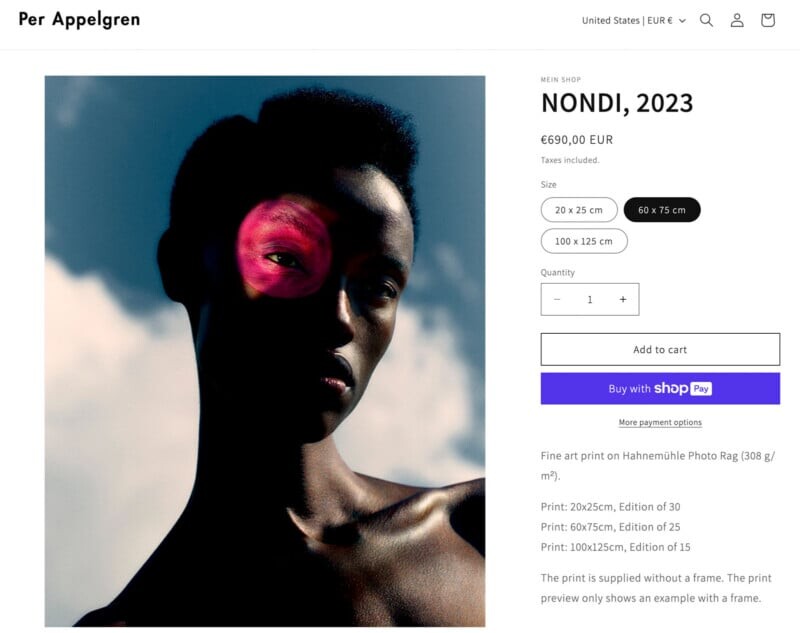
Task: Choose the 100 x 125 cm size
Action: point(584,241)
